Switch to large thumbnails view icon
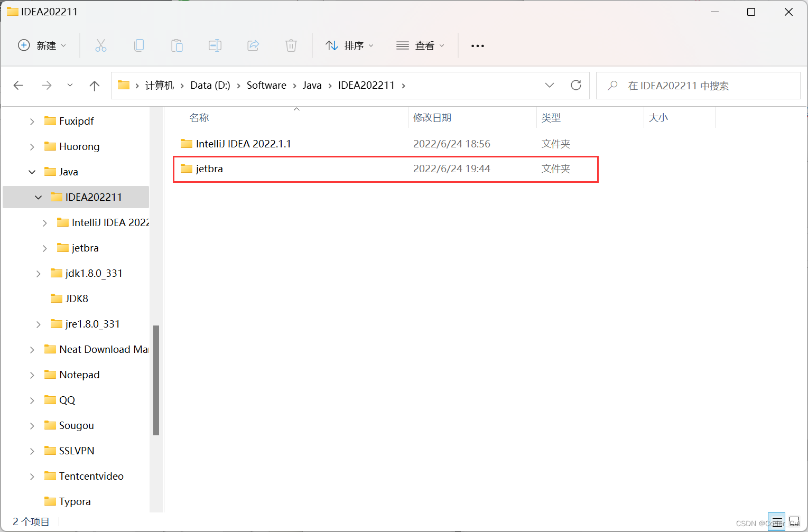Screen dimensions: 808x532 click(x=794, y=522)
